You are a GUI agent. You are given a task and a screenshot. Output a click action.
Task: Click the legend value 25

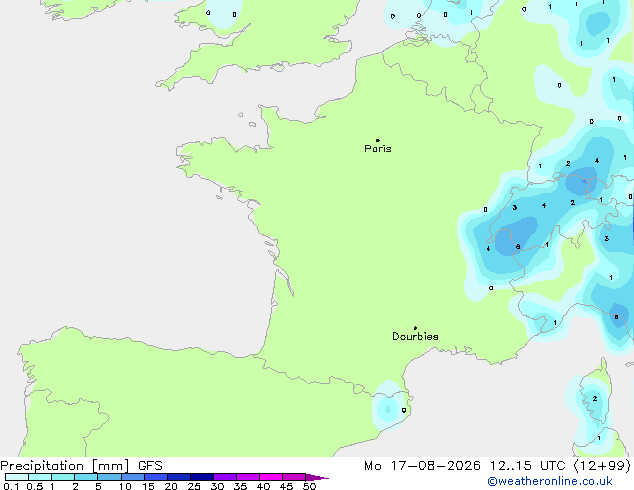[x=194, y=486]
